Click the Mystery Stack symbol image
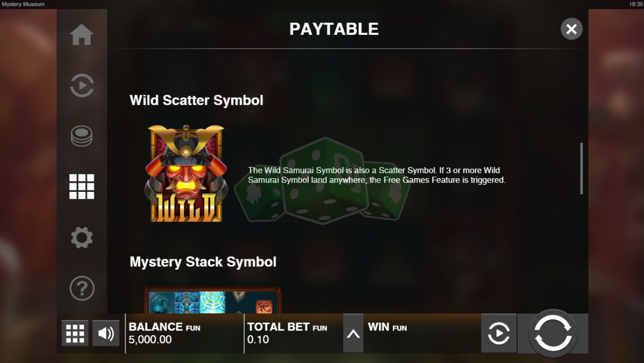 pyautogui.click(x=213, y=300)
